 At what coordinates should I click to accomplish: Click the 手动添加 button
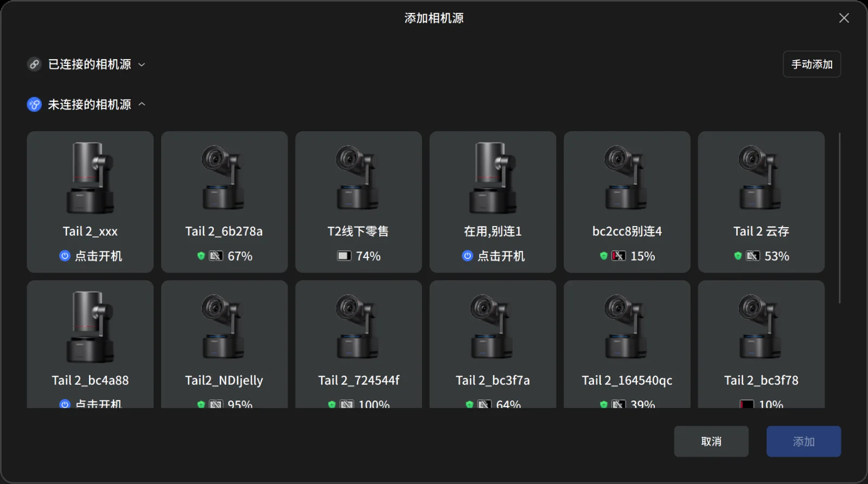(x=812, y=64)
